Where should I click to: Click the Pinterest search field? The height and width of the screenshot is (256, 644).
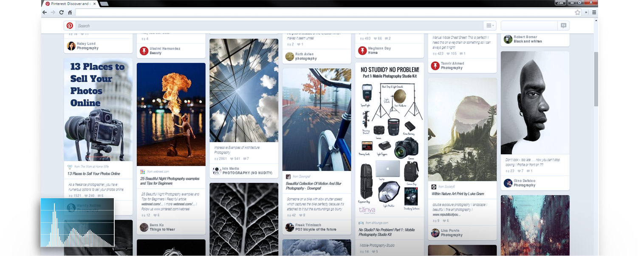click(x=280, y=26)
